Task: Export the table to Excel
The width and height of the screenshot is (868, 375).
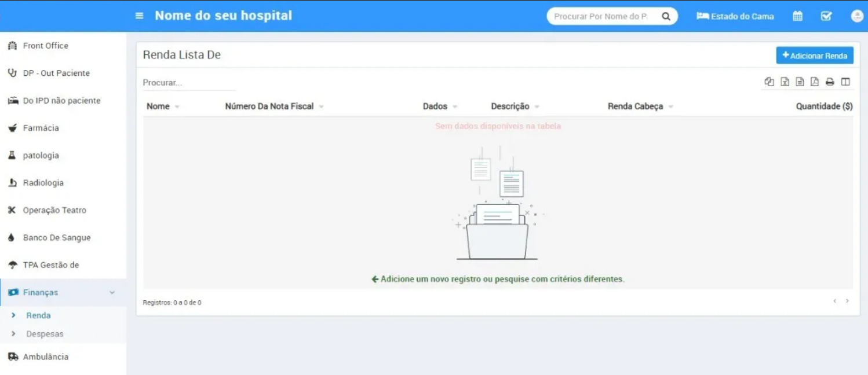Action: (x=785, y=82)
